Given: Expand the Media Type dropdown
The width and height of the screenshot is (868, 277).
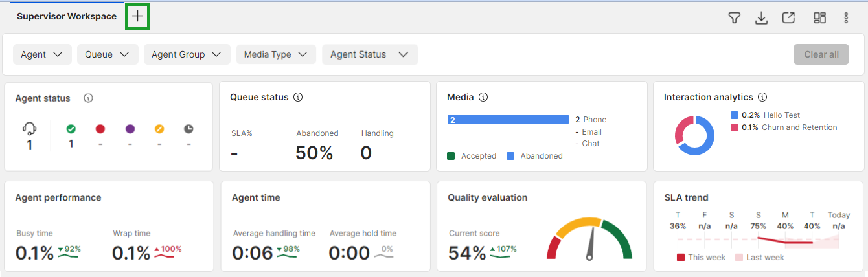Looking at the screenshot, I should (x=276, y=54).
